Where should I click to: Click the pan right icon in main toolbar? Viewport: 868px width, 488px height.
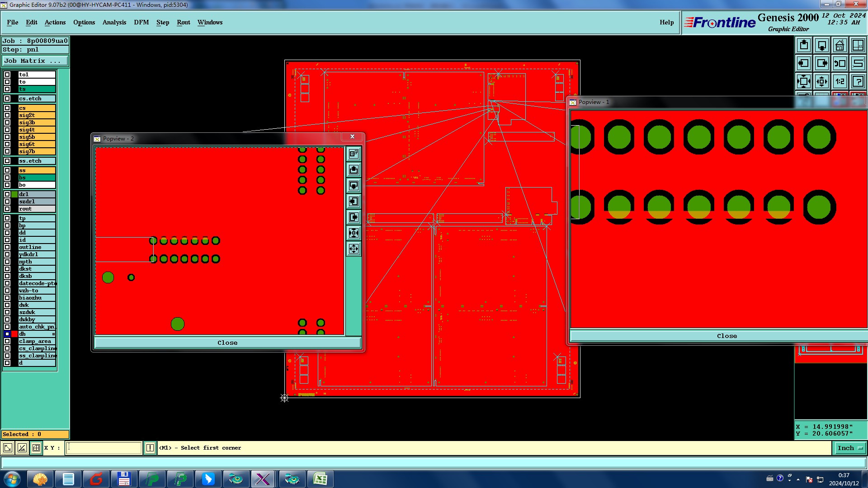821,63
